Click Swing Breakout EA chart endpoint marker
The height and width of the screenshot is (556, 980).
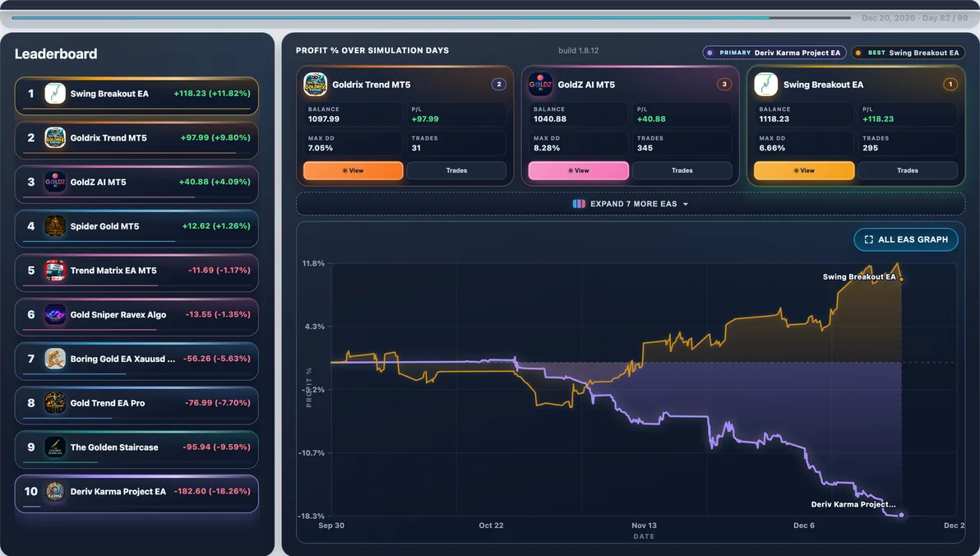[x=901, y=279]
